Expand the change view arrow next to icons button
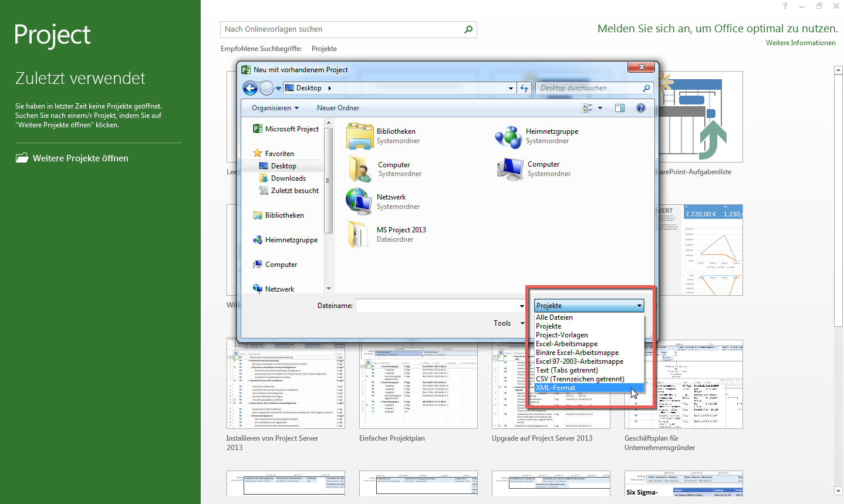Image resolution: width=844 pixels, height=504 pixels. (x=599, y=108)
